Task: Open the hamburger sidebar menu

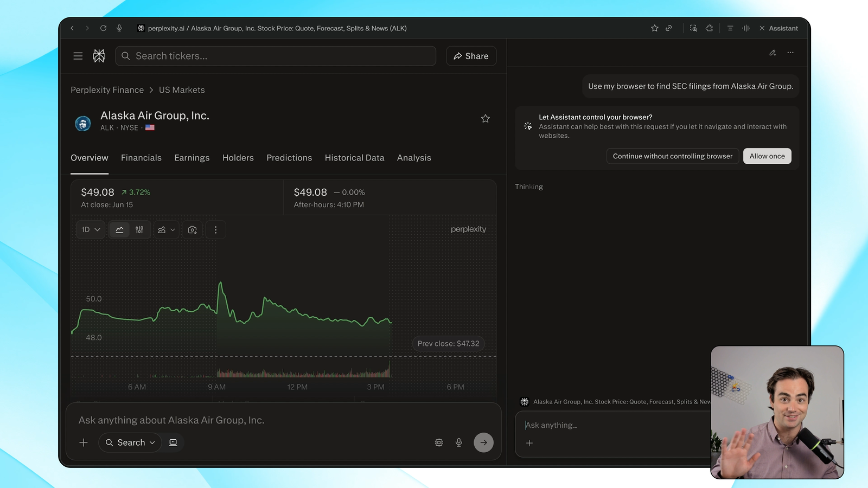Action: pos(78,56)
